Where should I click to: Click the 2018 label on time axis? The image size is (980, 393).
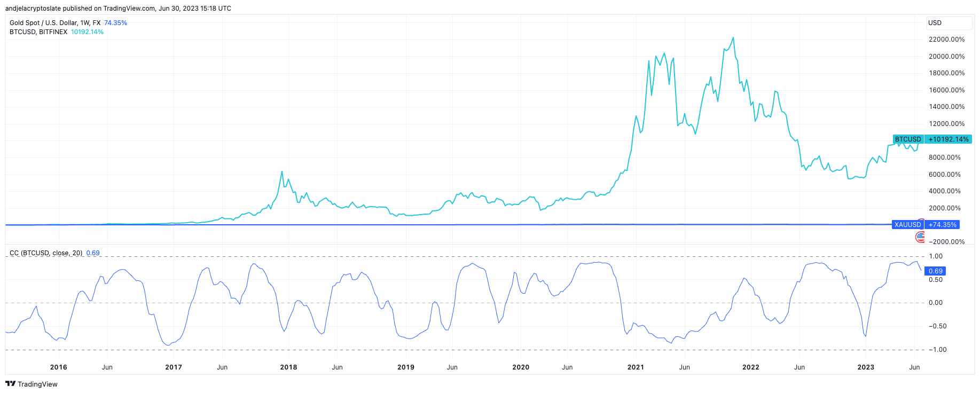[x=288, y=367]
